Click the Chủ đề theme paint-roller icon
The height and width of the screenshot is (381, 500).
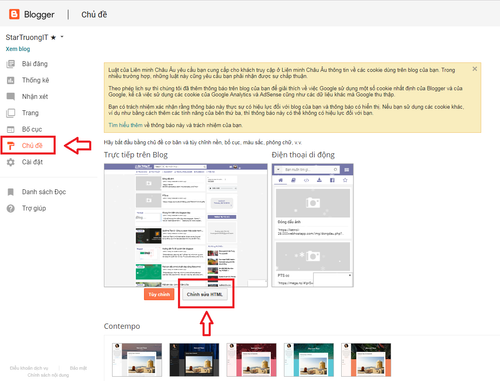pyautogui.click(x=11, y=146)
